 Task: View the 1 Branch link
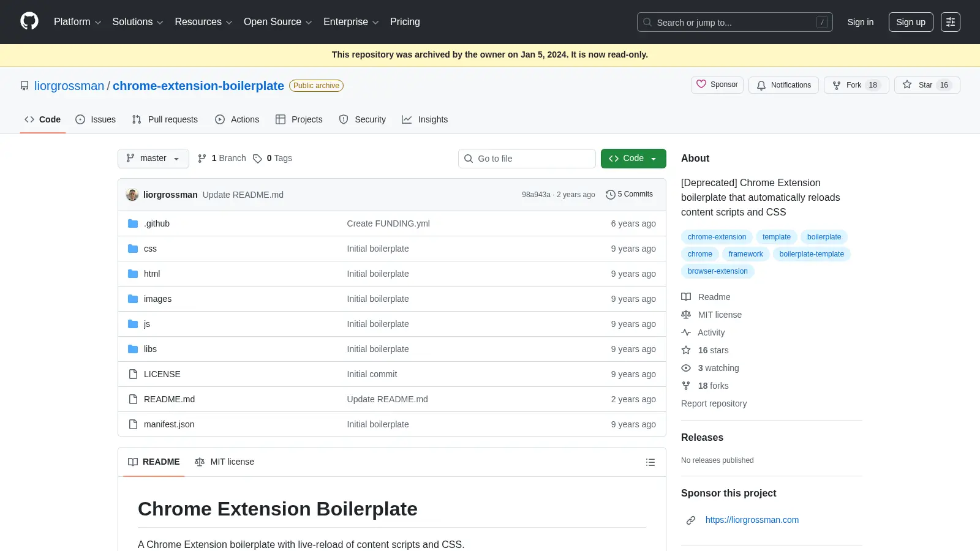(x=222, y=158)
